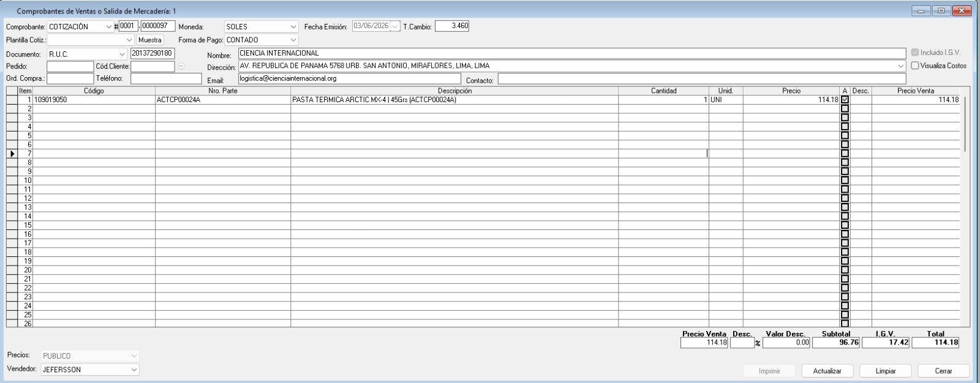Screen dimensions: 980x383
Task: Click the Muestra button
Action: pos(150,40)
